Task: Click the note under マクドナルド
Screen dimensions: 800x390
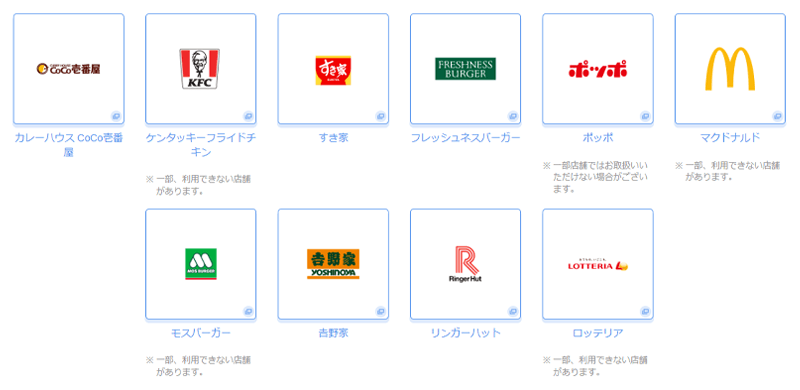Action: (x=728, y=171)
